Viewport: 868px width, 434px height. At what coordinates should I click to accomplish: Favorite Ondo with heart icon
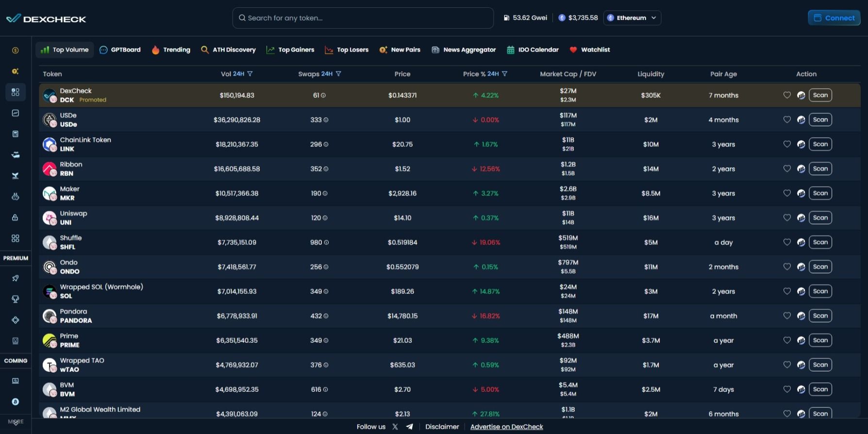[787, 266]
